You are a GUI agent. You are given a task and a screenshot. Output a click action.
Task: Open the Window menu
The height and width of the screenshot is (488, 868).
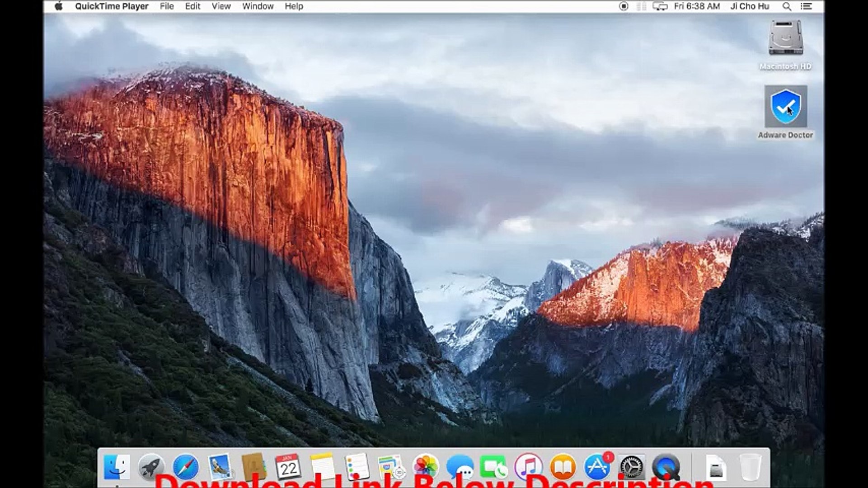[258, 6]
